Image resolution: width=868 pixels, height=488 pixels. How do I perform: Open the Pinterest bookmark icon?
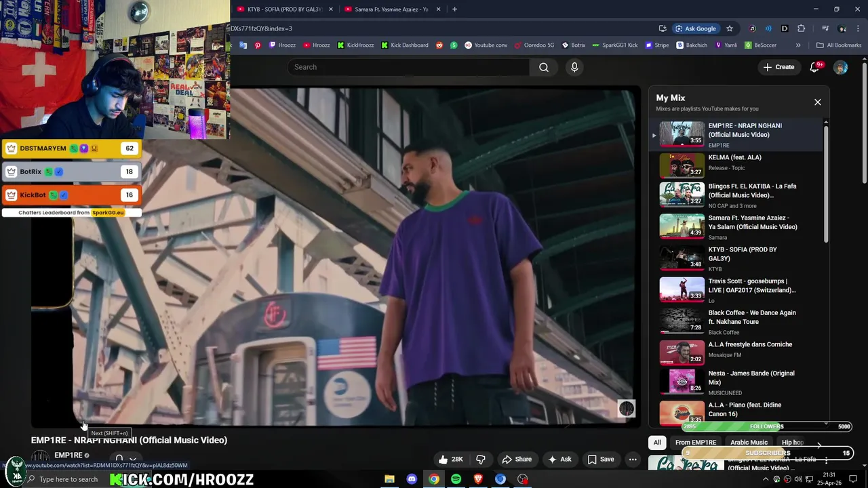pos(258,45)
